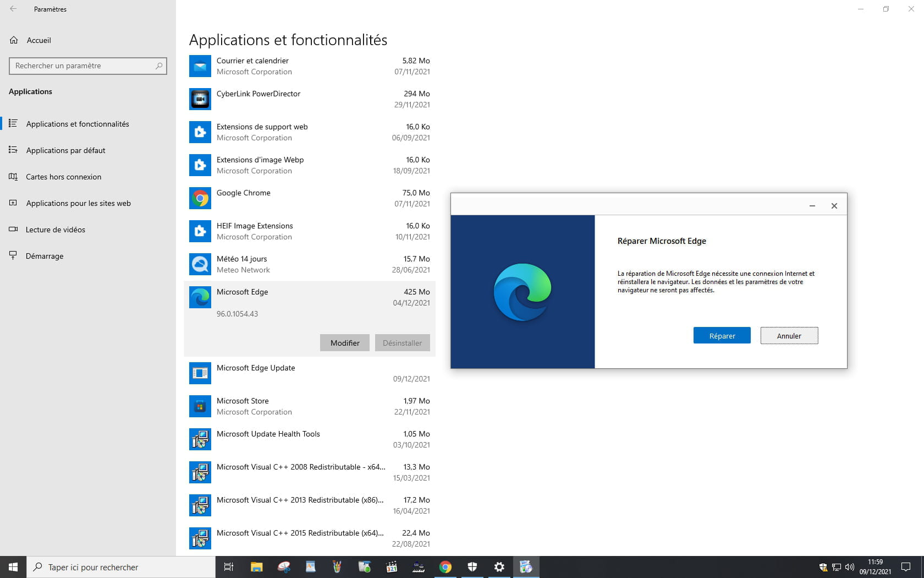This screenshot has height=578, width=924.
Task: Open Windows Security shield on taskbar
Action: click(472, 567)
